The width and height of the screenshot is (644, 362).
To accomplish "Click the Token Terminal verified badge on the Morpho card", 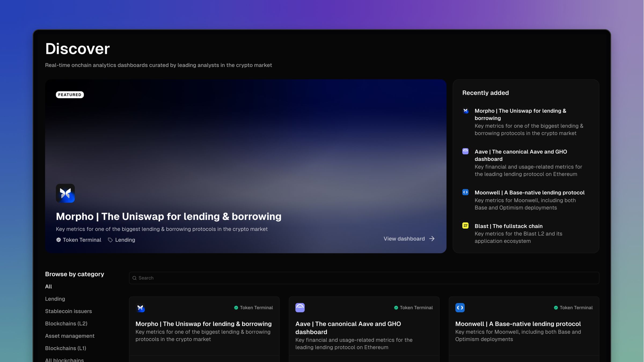I will (x=58, y=240).
